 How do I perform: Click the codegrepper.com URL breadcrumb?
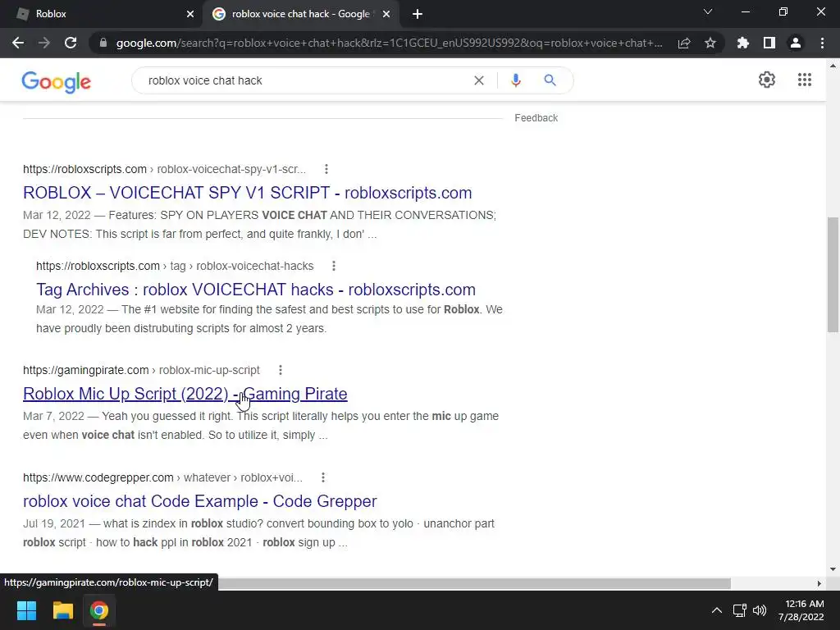tap(163, 477)
